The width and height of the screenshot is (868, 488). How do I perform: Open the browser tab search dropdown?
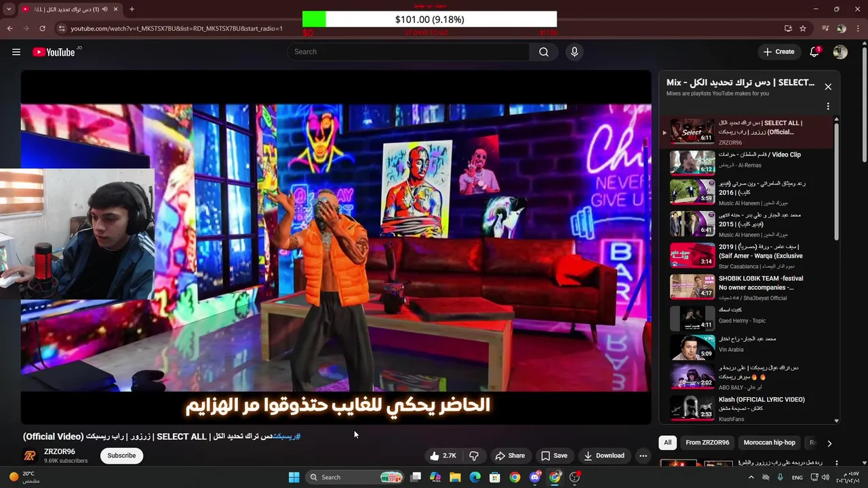point(9,9)
